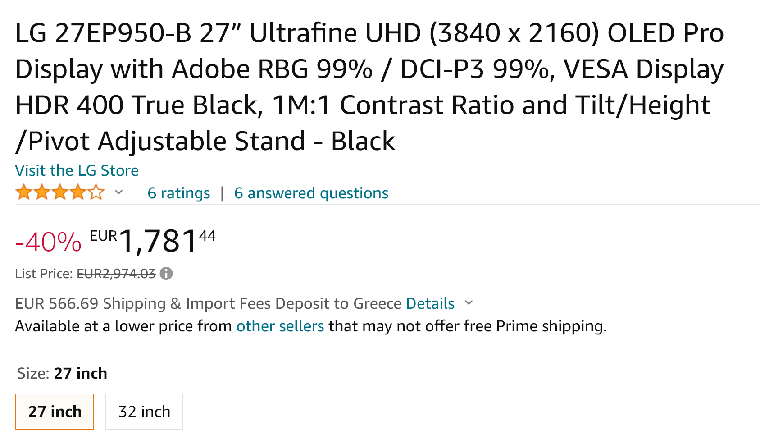
Task: Open the Visit the LG Store link
Action: point(77,171)
